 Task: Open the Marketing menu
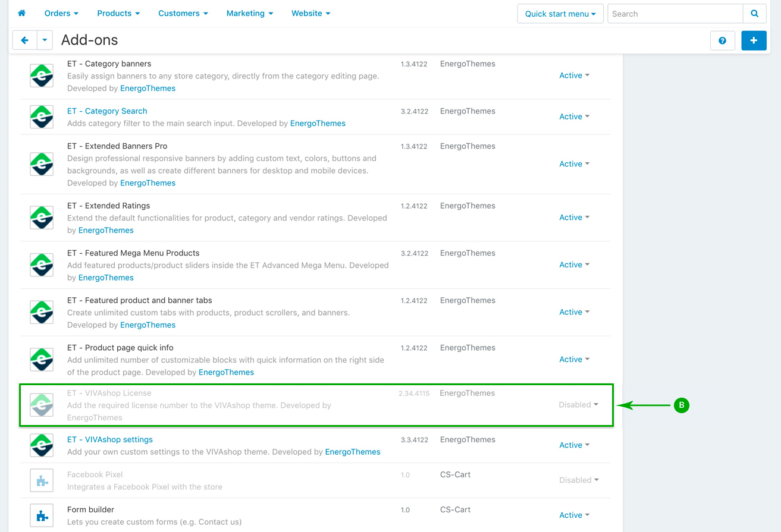[x=250, y=13]
